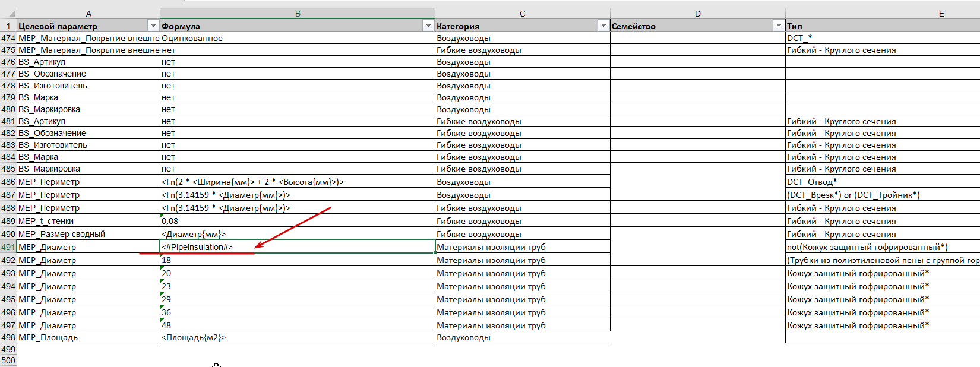Click Материалы изоляции труб in row 491
Screen dimensions: 980x367
(x=523, y=247)
